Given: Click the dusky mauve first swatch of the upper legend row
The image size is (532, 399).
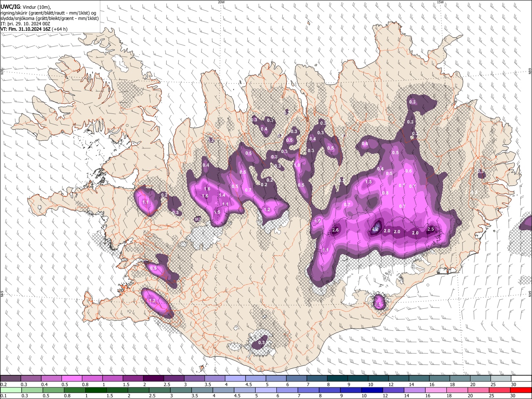Looking at the screenshot, I should click(10, 379).
